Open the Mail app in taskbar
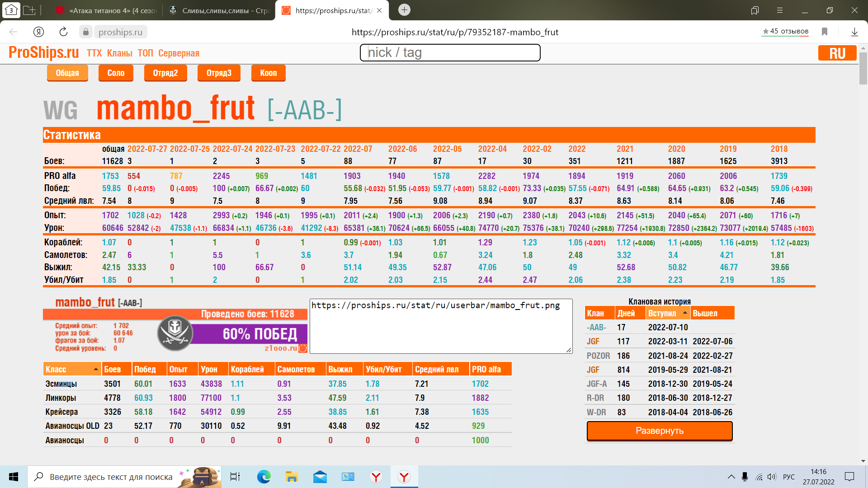The height and width of the screenshot is (488, 868). [x=320, y=477]
